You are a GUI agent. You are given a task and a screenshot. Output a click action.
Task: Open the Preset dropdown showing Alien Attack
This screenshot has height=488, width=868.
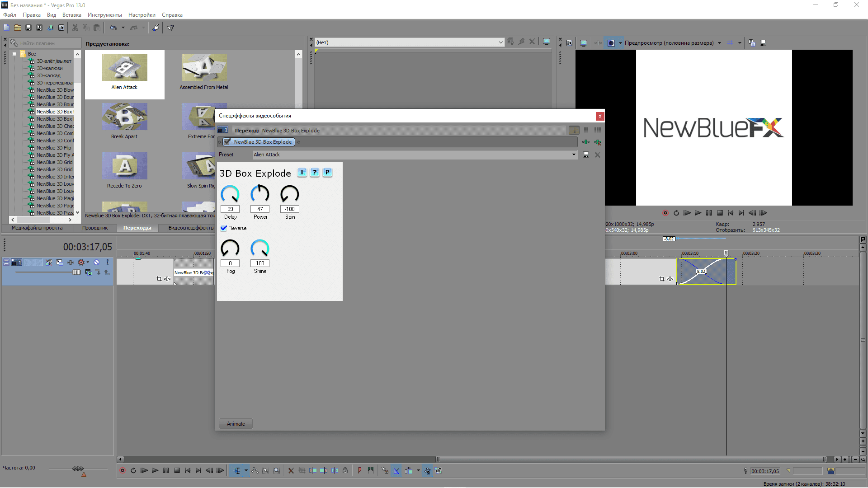click(x=574, y=155)
